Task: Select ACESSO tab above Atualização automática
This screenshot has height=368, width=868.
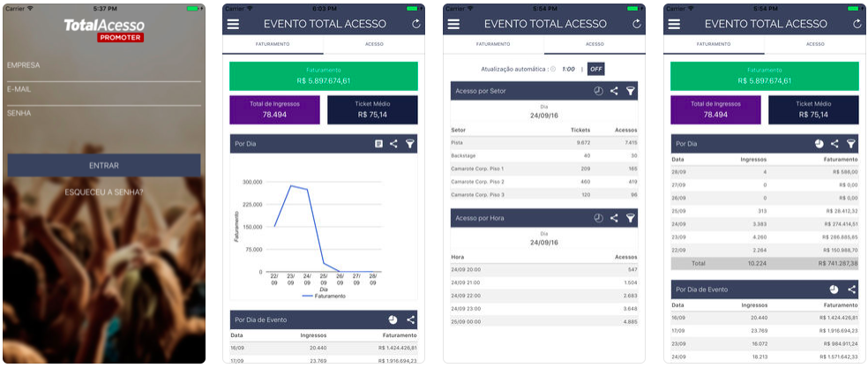Action: [x=595, y=44]
